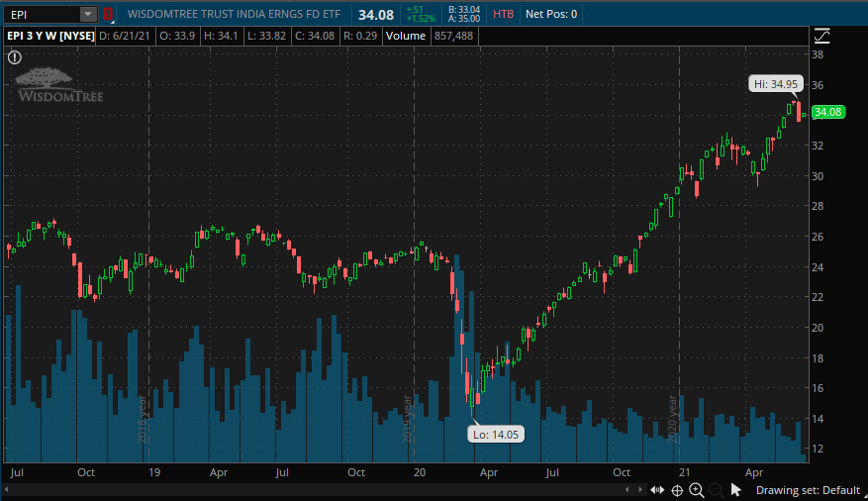This screenshot has height=501, width=868.
Task: Click the volume value 857,488
Action: pos(453,36)
